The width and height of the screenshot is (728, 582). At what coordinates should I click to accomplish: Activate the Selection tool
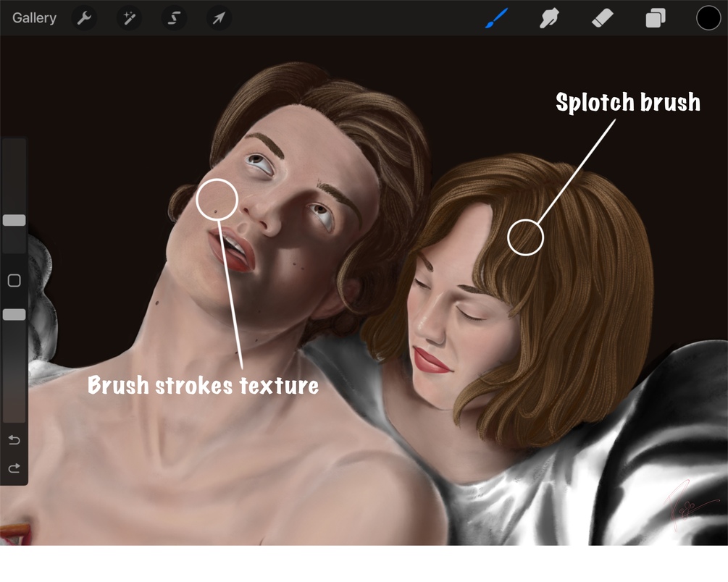coord(174,18)
